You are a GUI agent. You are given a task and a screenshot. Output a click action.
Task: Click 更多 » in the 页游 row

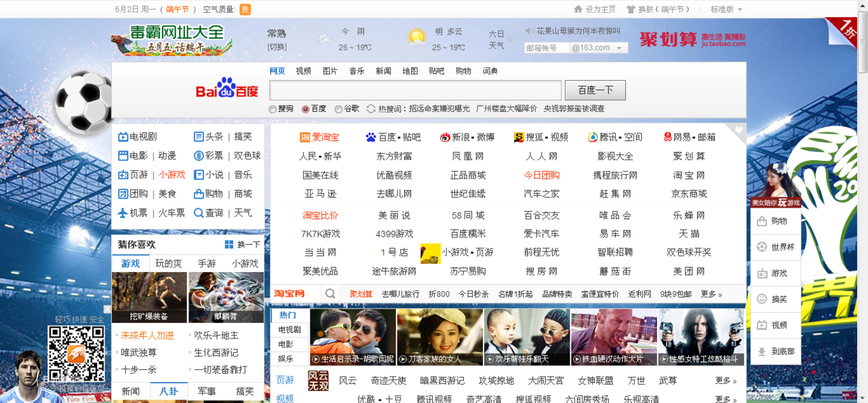pos(726,381)
